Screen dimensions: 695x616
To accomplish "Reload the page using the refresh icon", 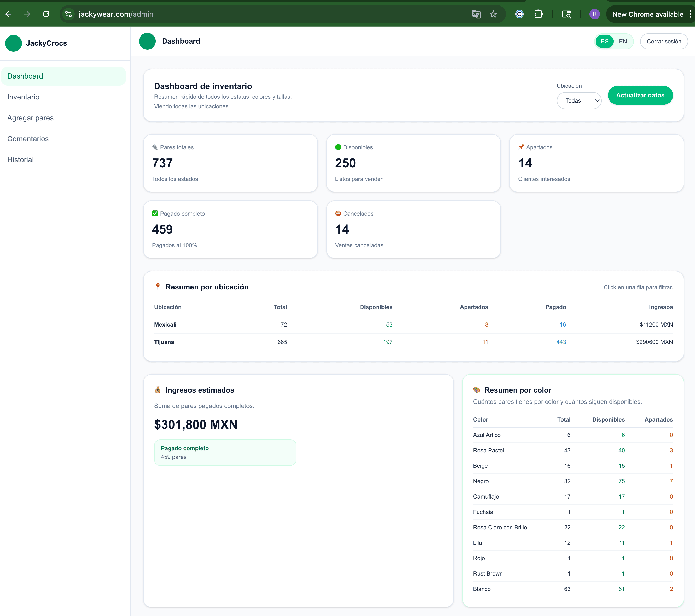I will [46, 14].
